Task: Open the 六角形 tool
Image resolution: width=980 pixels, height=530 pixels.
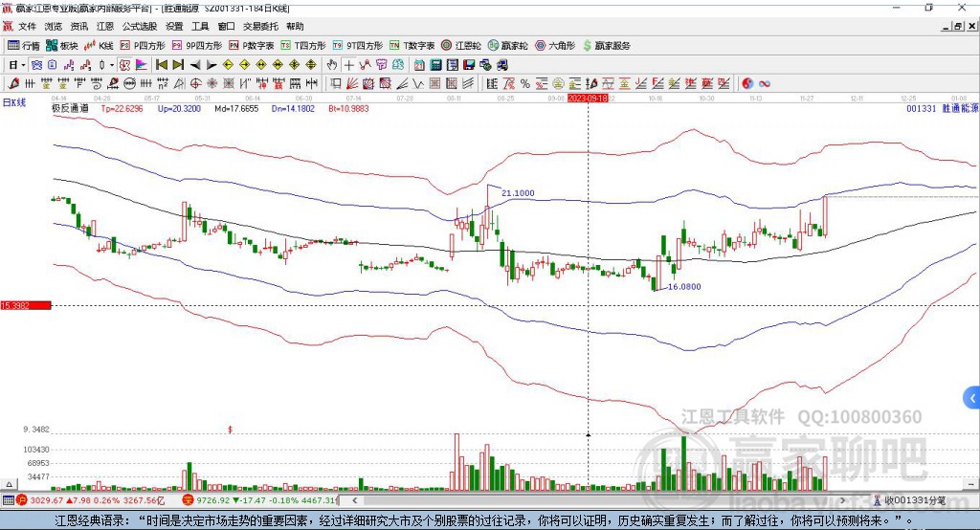Action: coord(555,46)
